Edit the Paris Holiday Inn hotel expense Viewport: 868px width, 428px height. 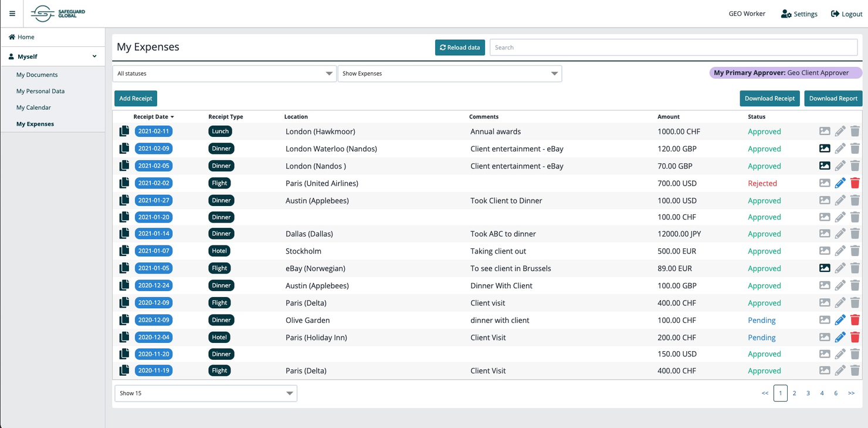click(840, 338)
